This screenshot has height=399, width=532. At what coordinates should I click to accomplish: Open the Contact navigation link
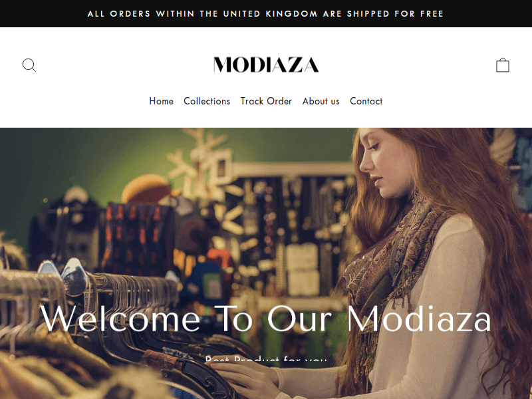(366, 101)
